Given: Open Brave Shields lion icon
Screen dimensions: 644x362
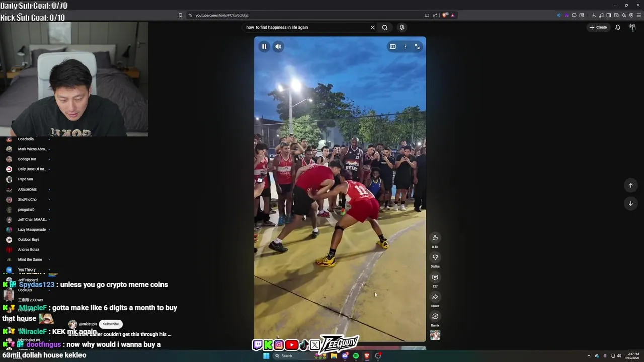Looking at the screenshot, I should pyautogui.click(x=445, y=15).
